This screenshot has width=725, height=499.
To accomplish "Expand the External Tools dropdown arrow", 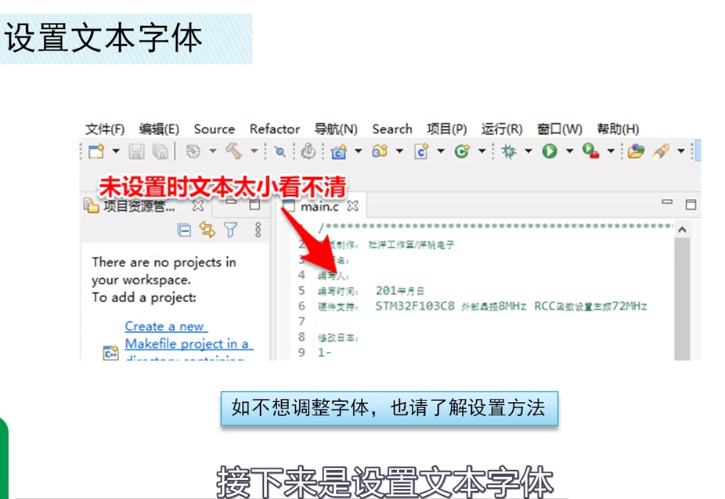I will [611, 151].
